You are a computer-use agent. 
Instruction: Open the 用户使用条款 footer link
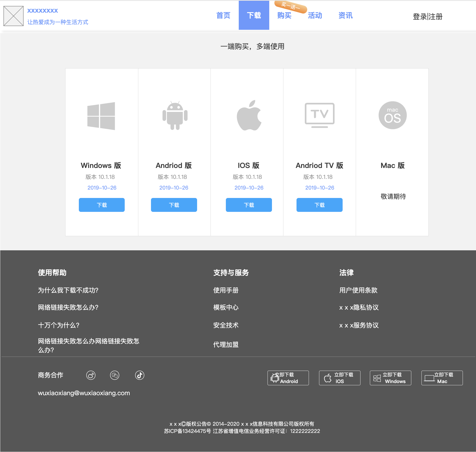click(x=358, y=290)
